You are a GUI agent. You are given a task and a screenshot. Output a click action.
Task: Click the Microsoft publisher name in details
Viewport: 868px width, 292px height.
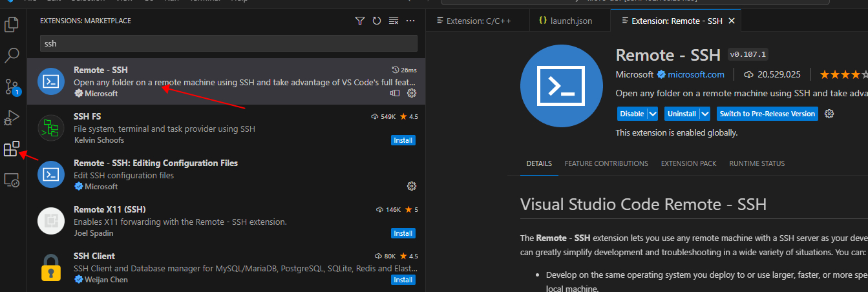(x=635, y=74)
